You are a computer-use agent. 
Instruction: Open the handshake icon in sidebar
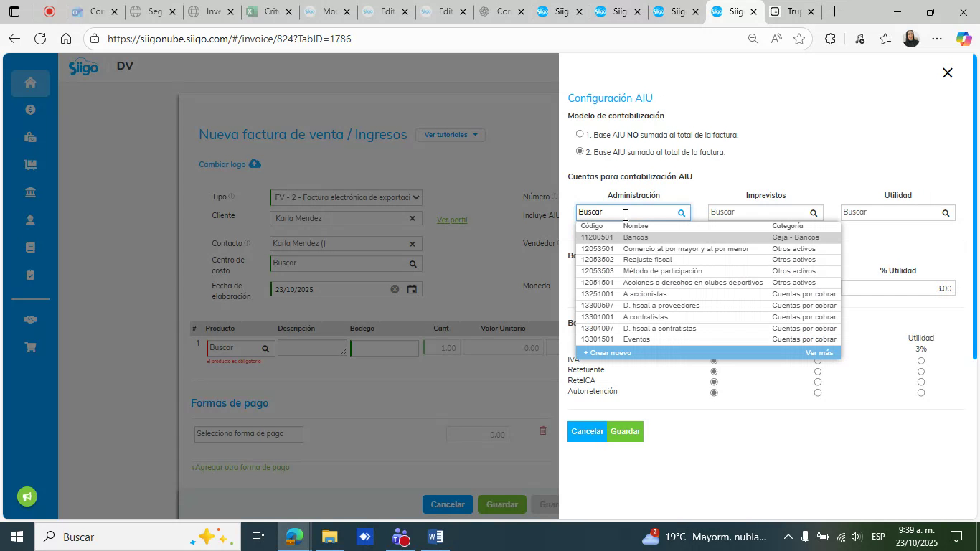click(30, 320)
